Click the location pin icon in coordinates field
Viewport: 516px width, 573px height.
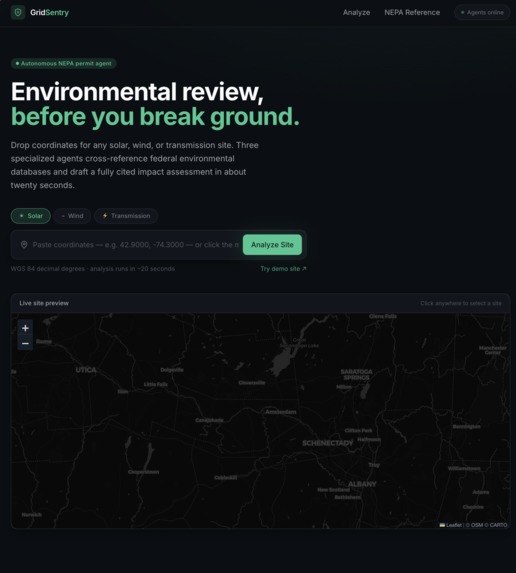[24, 245]
